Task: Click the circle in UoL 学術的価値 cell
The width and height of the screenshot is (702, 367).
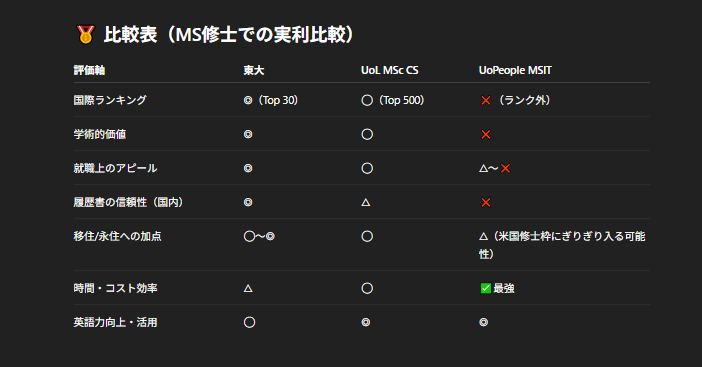Action: [367, 134]
